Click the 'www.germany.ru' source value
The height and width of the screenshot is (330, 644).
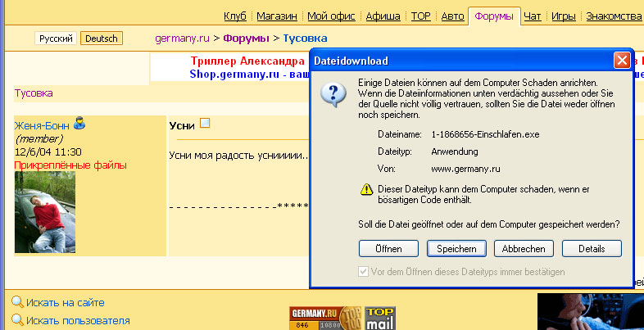click(465, 170)
